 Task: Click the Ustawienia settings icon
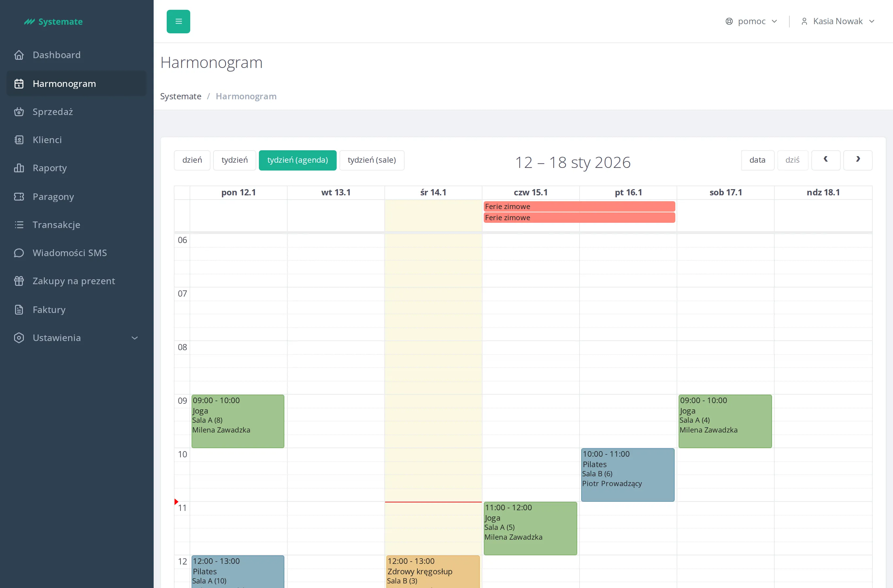pyautogui.click(x=19, y=338)
